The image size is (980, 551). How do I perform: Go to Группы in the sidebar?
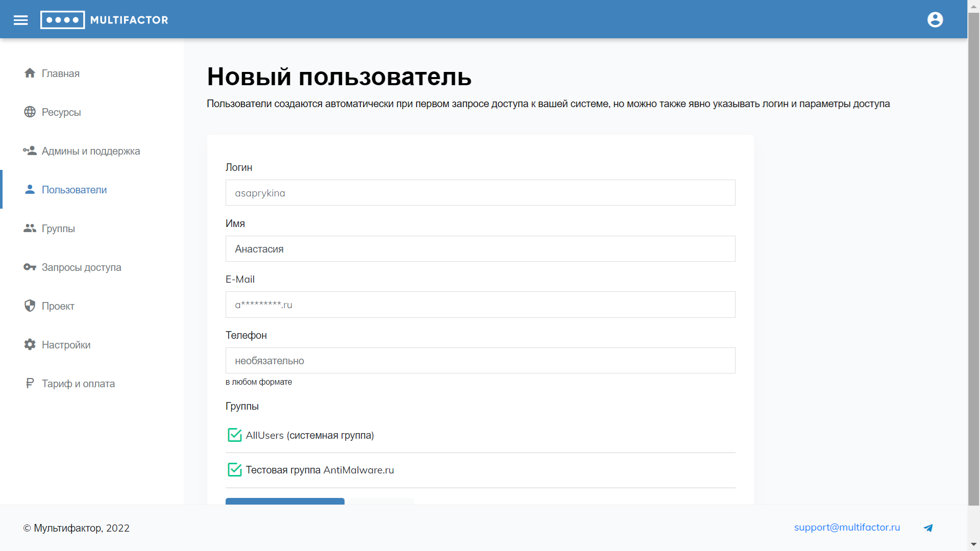pyautogui.click(x=58, y=229)
